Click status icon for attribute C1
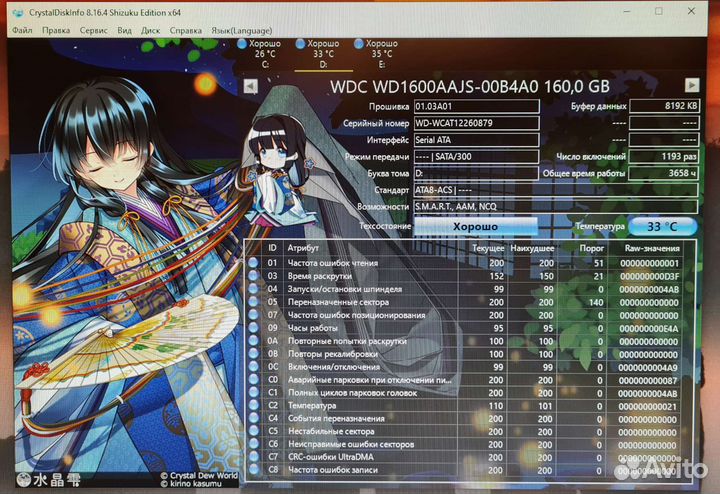Screen dimensions: 720x494 [x=253, y=393]
